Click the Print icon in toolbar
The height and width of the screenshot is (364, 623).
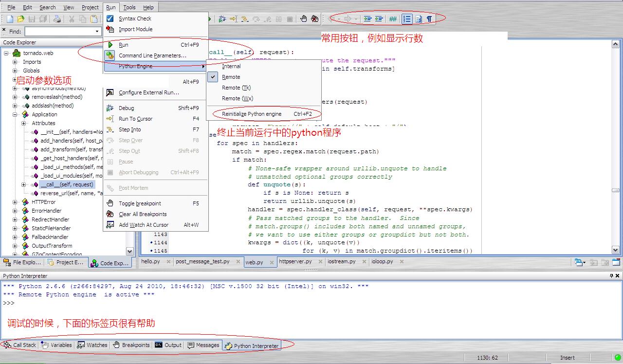[57, 19]
